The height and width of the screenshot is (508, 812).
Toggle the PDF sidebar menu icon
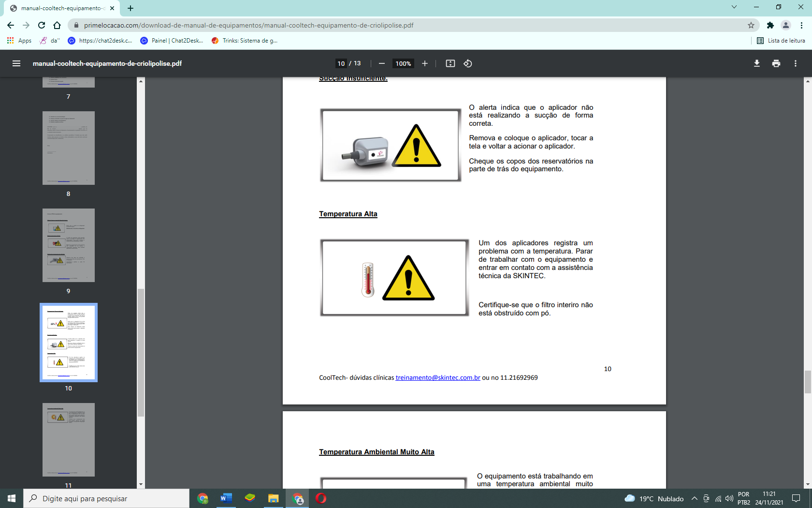(x=16, y=63)
